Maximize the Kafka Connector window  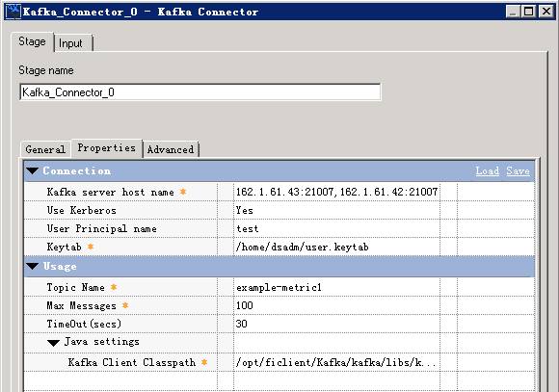pyautogui.click(x=528, y=12)
